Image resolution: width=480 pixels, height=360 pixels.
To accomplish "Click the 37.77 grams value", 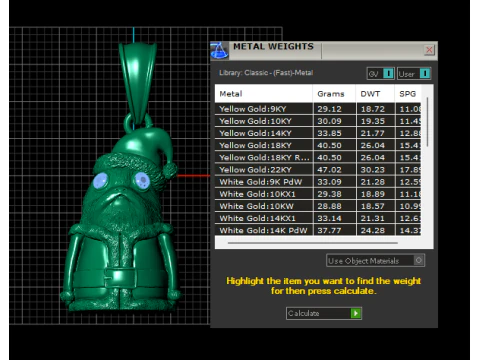I will (329, 230).
